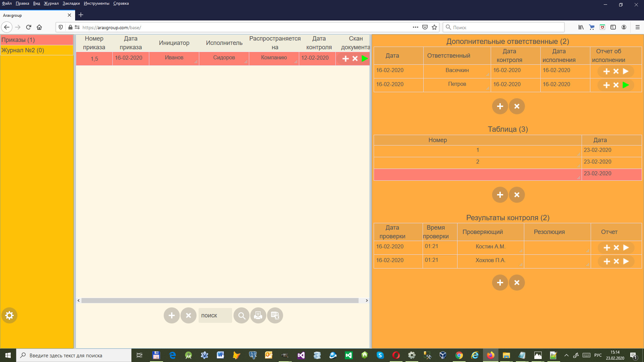644x362 pixels.
Task: Expand hidden system tray icons chevron
Action: tap(567, 355)
